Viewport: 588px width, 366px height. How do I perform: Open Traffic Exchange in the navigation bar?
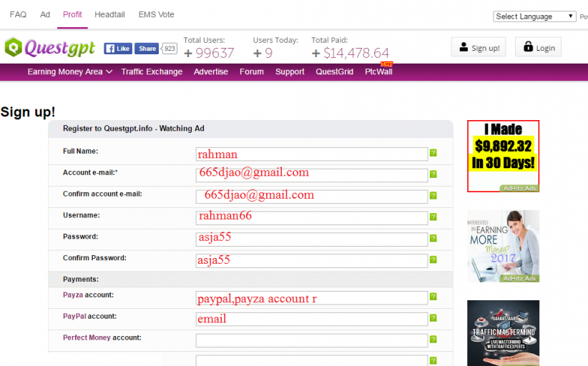[x=152, y=71]
